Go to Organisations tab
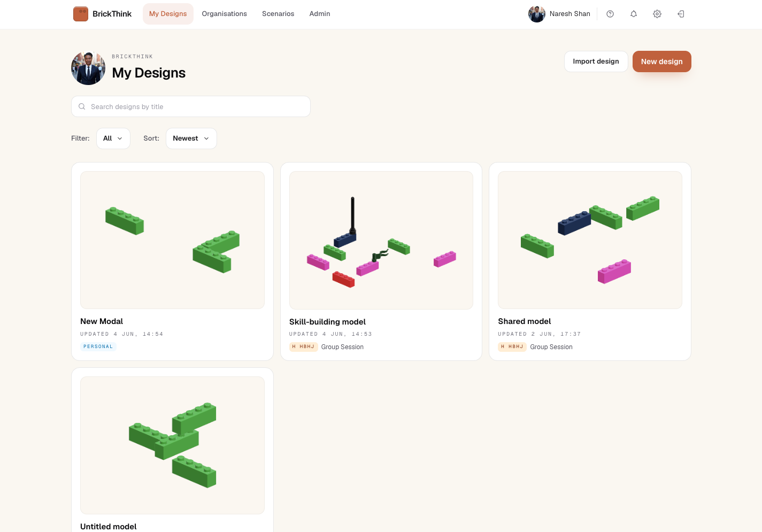762x532 pixels. (x=225, y=14)
